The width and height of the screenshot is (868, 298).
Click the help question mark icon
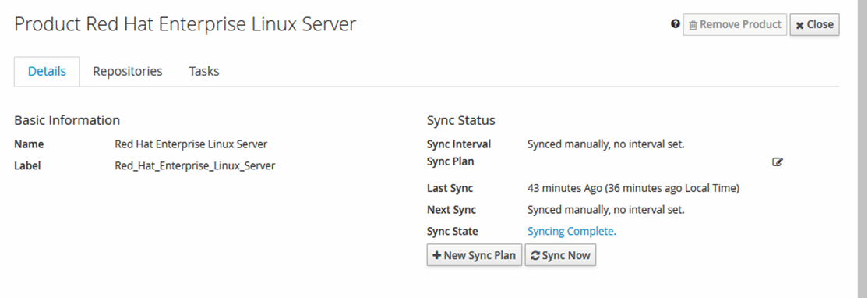click(675, 24)
